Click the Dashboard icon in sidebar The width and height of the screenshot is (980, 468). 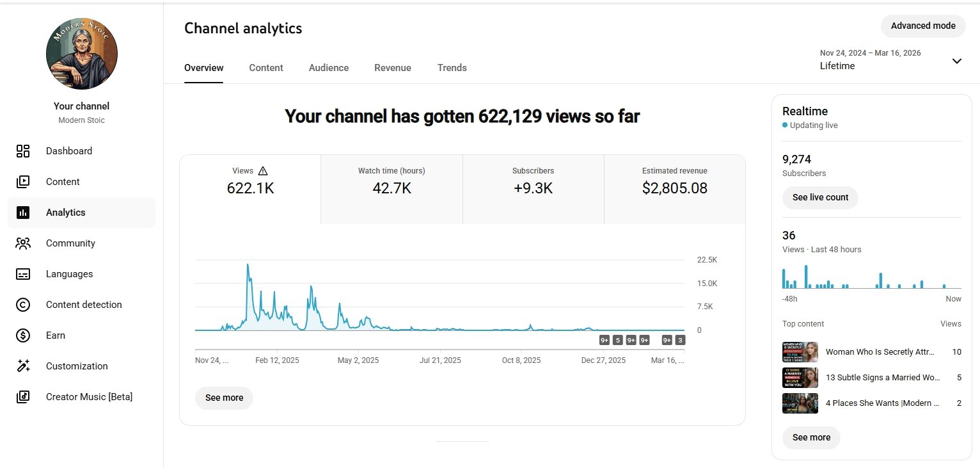point(23,151)
